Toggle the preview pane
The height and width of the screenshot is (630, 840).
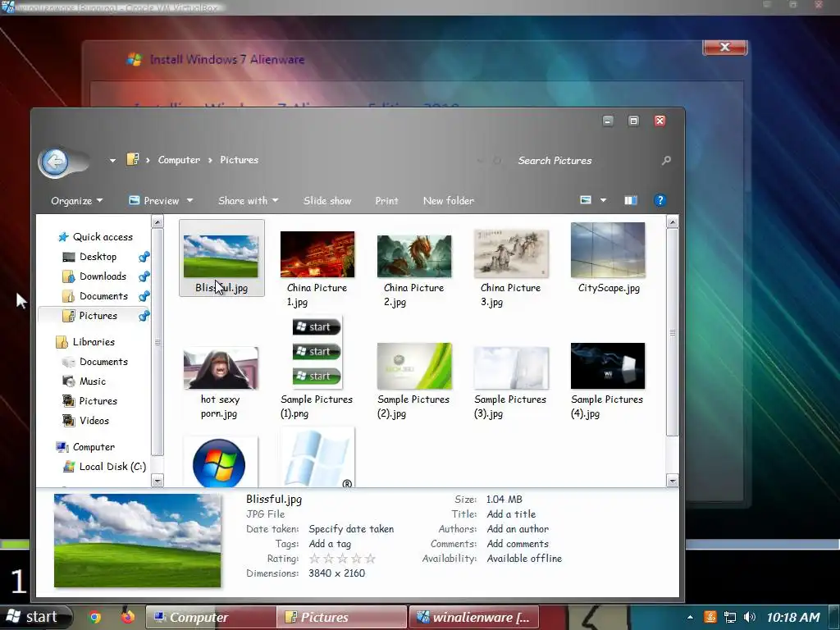(x=631, y=200)
